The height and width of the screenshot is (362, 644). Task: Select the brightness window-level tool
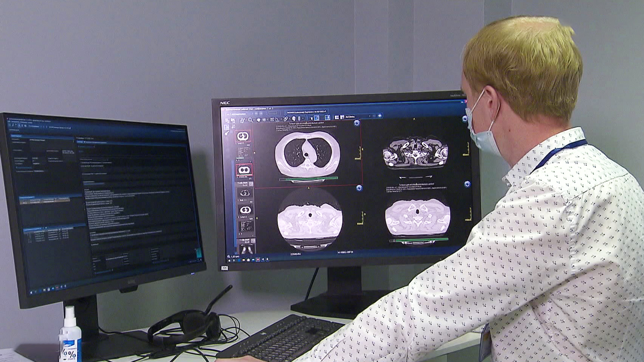point(264,120)
